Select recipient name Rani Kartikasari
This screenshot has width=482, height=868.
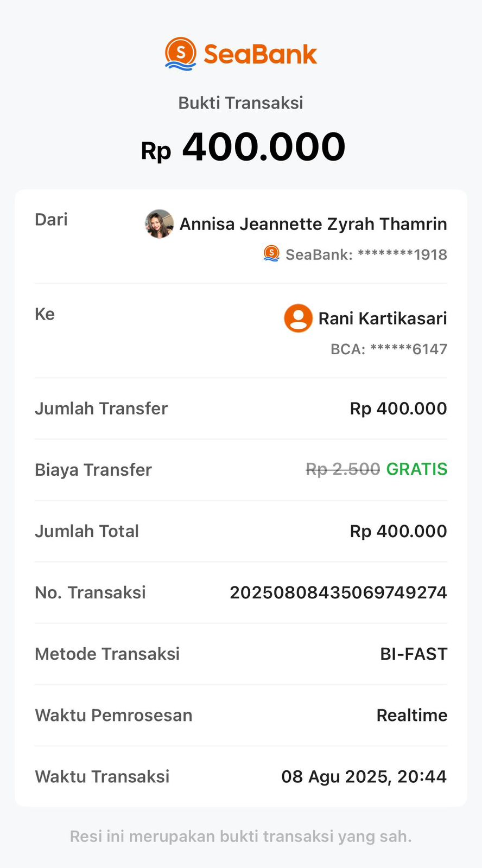(382, 318)
